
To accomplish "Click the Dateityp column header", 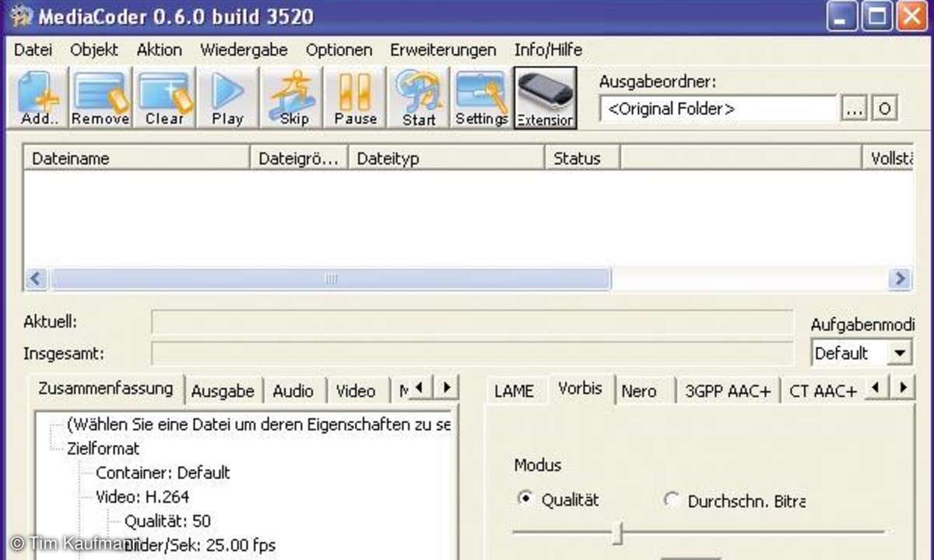I will (446, 159).
